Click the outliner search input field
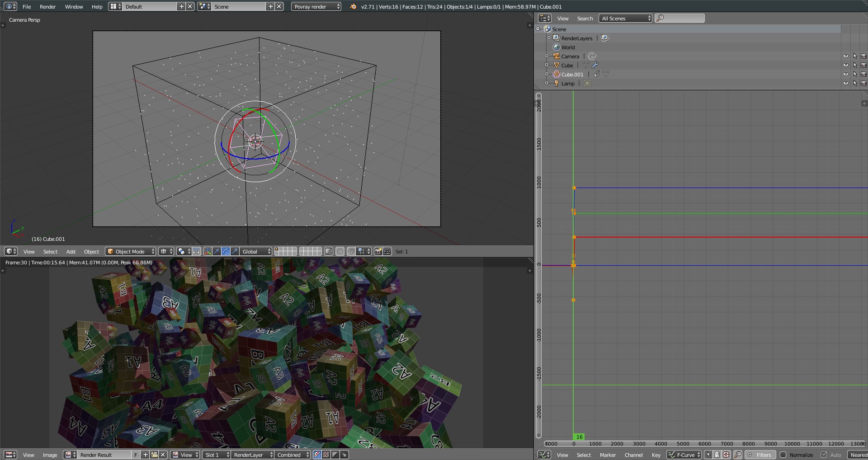This screenshot has width=868, height=460. click(x=683, y=19)
